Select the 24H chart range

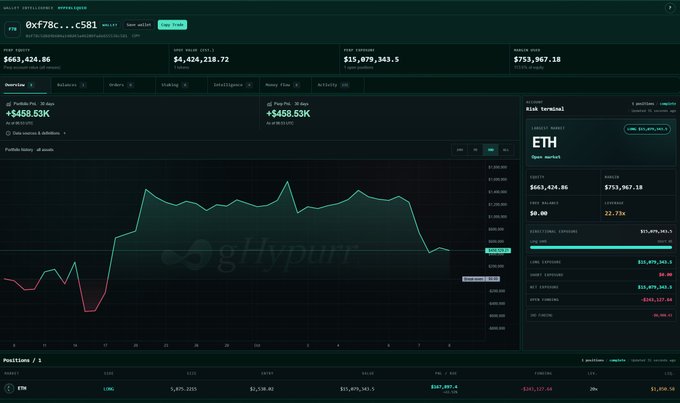click(x=459, y=150)
